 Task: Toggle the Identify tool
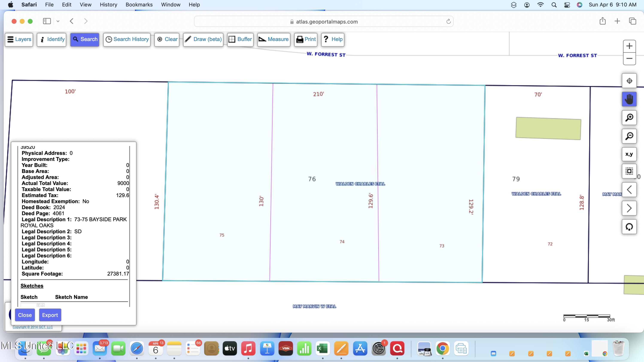pos(52,39)
